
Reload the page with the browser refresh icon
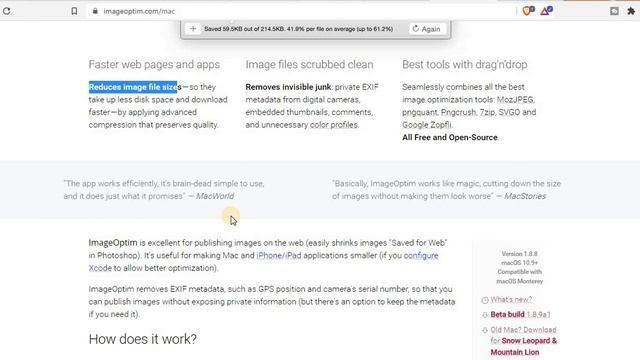coord(7,11)
